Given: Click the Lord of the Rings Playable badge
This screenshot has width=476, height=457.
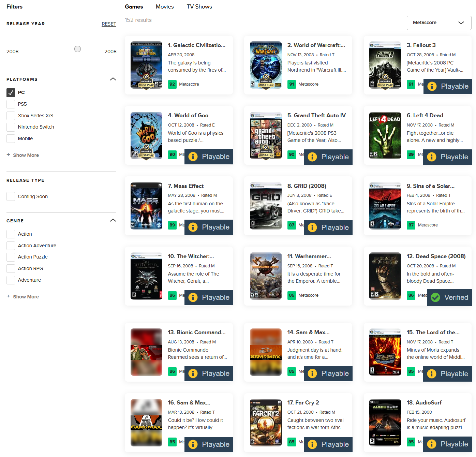Looking at the screenshot, I should (x=447, y=374).
